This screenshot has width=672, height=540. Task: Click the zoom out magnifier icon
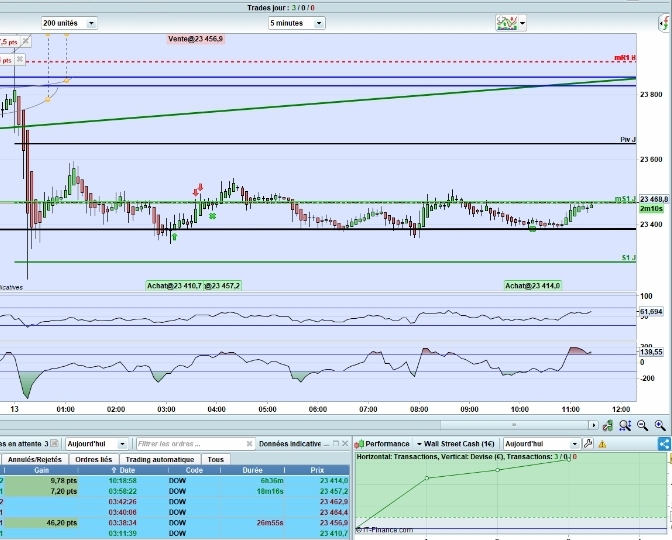(x=642, y=425)
